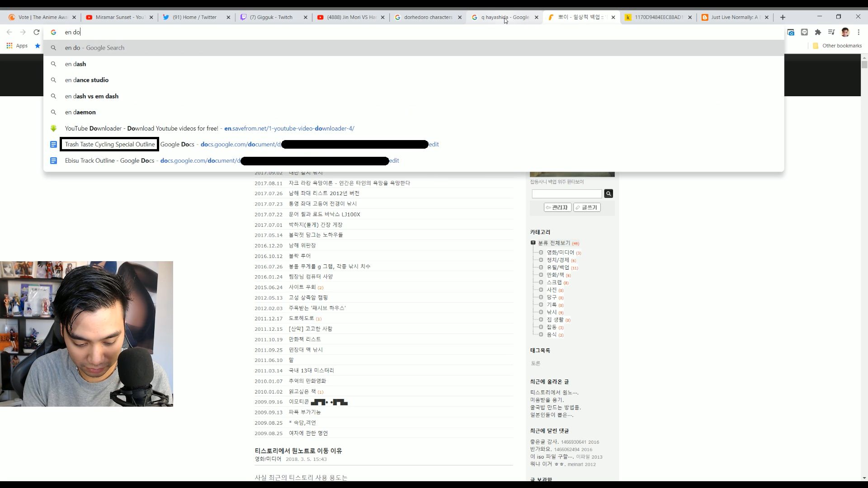This screenshot has width=868, height=488.
Task: Collapse the 분류 전체보기 category tree
Action: (x=533, y=243)
